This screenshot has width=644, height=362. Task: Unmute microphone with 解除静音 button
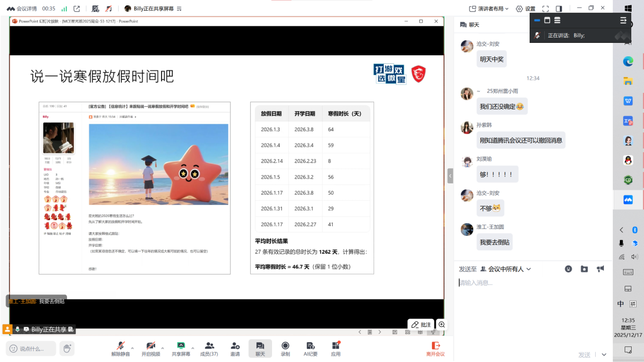click(121, 348)
